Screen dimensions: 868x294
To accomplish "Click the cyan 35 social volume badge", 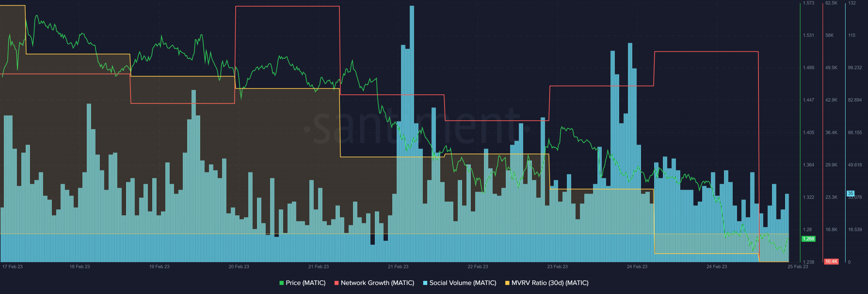I will 850,193.
